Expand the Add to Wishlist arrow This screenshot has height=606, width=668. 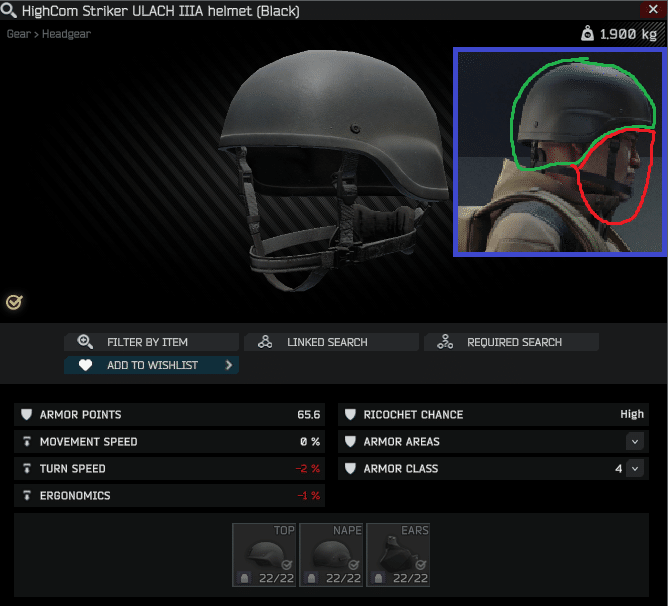coord(229,365)
